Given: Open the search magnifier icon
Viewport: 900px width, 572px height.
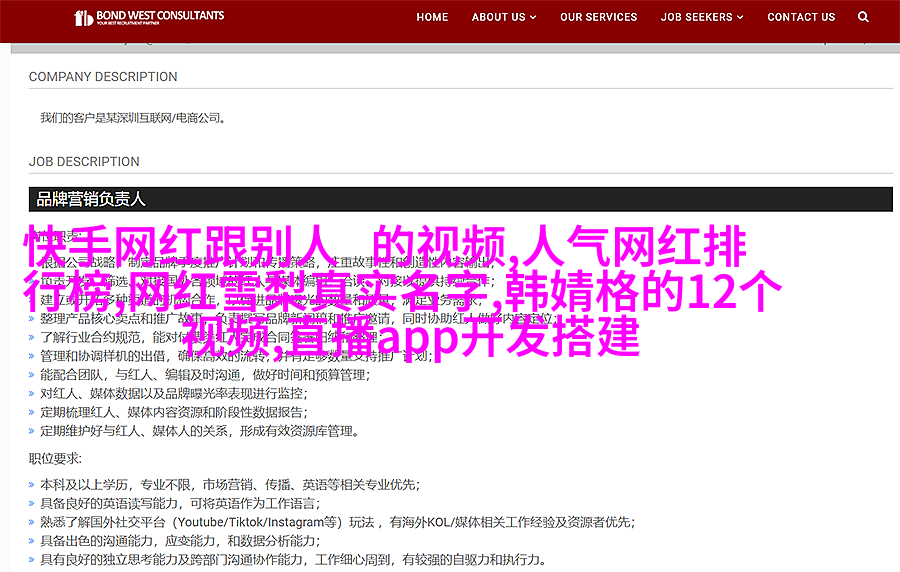Looking at the screenshot, I should pyautogui.click(x=864, y=17).
